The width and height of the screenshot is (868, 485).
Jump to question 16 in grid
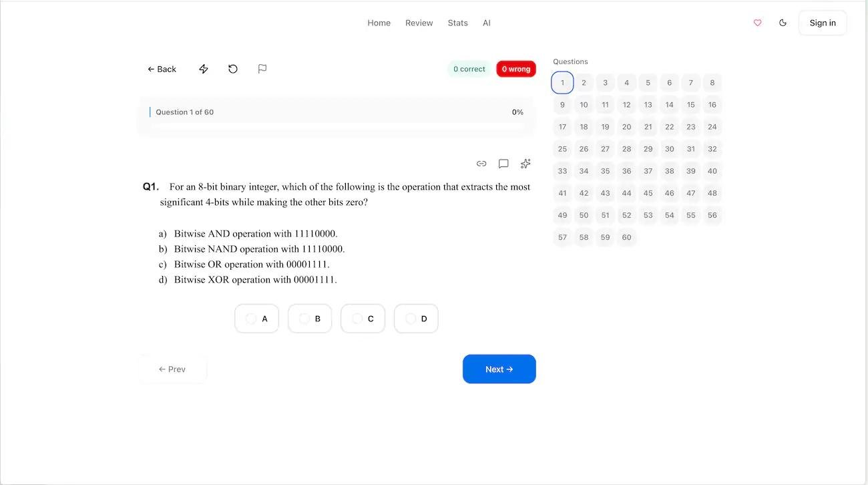tap(712, 105)
